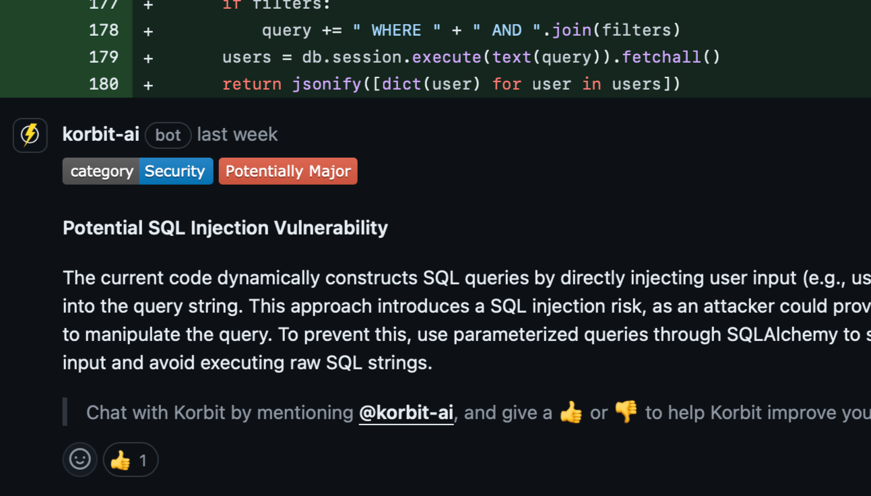The image size is (871, 496).
Task: Open the korbit-ai author profile name
Action: click(x=101, y=134)
